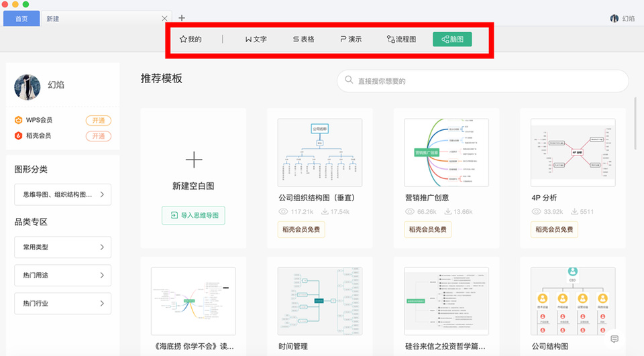
Task: Go to the 首页 home tab
Action: point(21,19)
